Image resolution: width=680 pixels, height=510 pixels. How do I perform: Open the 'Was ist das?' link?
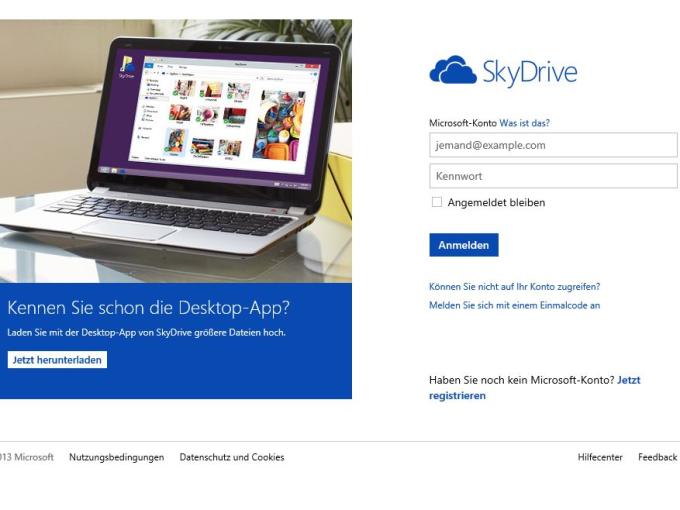coord(524,123)
